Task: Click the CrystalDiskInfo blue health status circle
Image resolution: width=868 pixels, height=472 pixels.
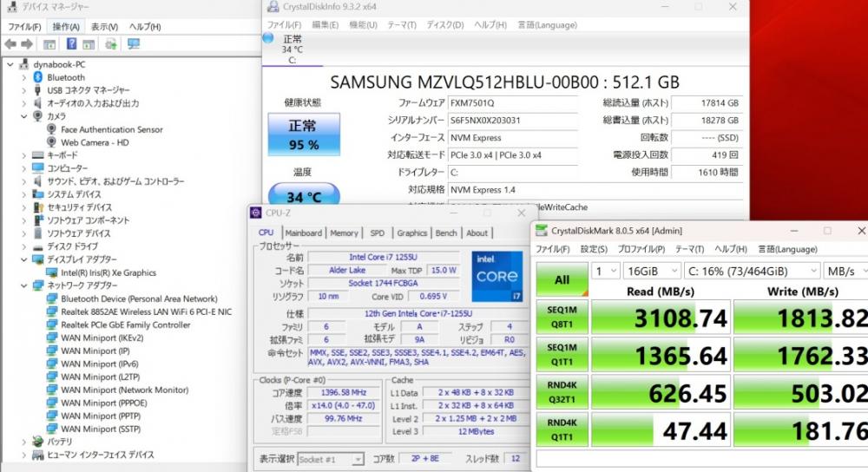Action: 268,37
